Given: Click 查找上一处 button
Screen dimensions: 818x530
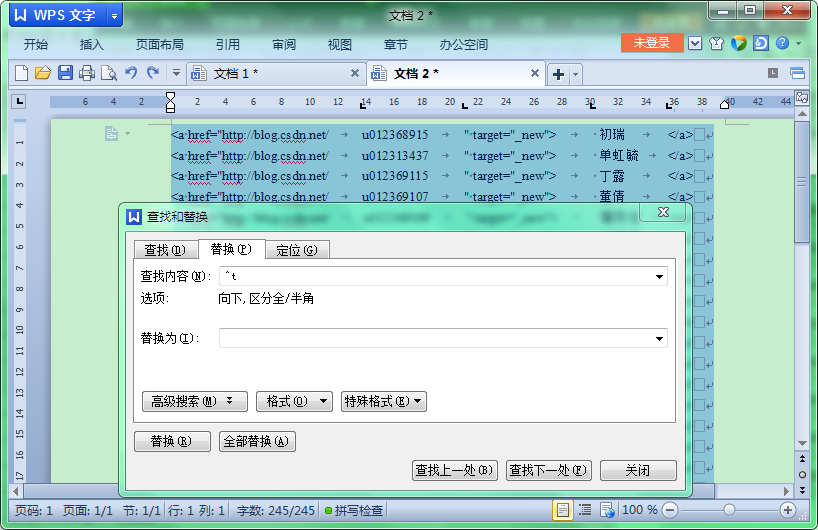Looking at the screenshot, I should click(x=454, y=470).
